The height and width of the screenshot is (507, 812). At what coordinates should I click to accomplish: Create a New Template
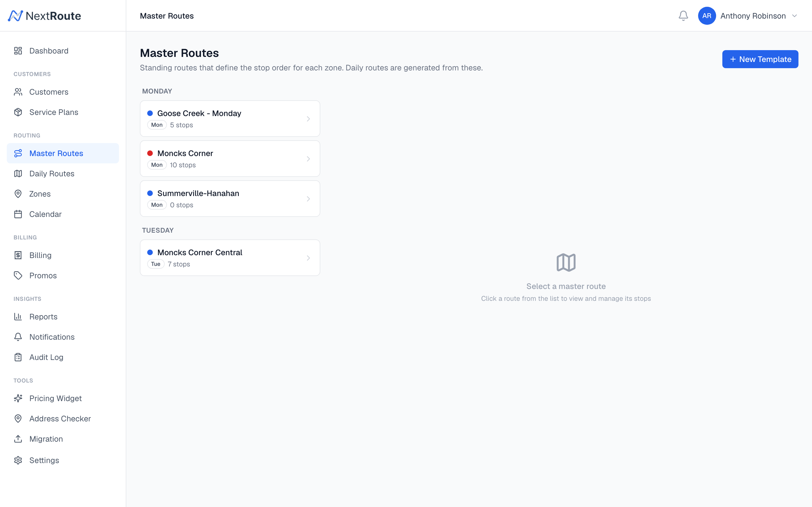click(x=760, y=59)
